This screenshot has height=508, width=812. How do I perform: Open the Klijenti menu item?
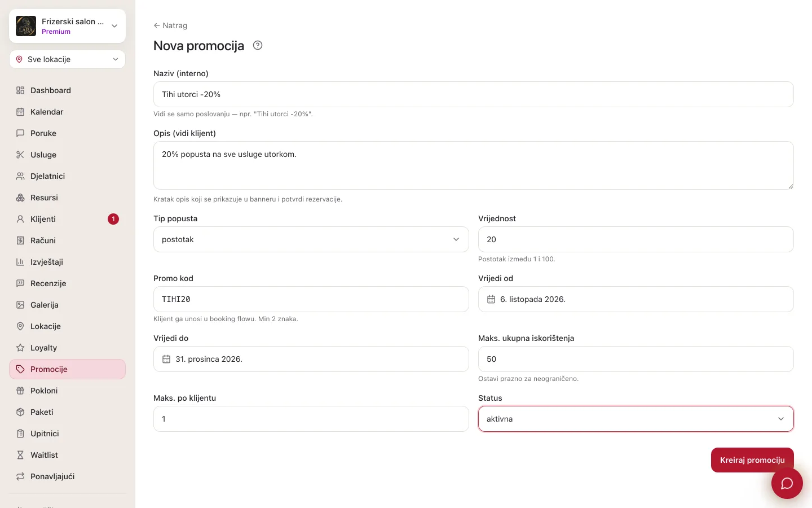pyautogui.click(x=68, y=219)
